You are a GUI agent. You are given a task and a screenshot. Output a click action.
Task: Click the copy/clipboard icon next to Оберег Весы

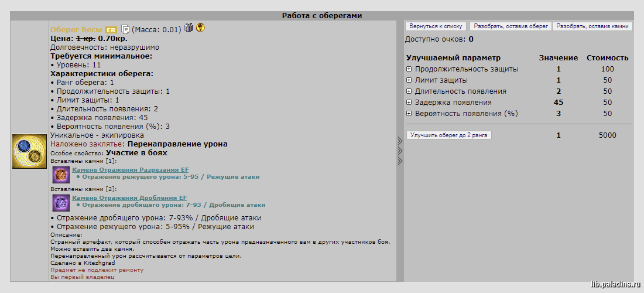[x=125, y=29]
